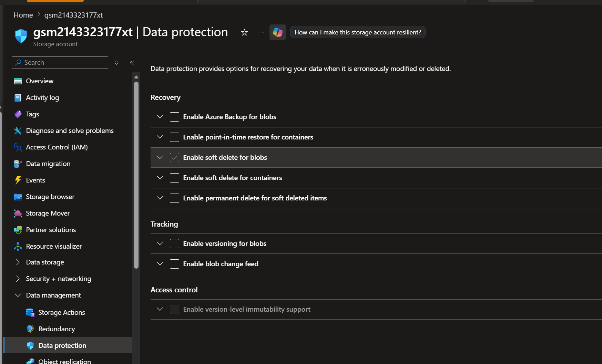Enable Azure Backup for blobs checkbox

click(174, 117)
